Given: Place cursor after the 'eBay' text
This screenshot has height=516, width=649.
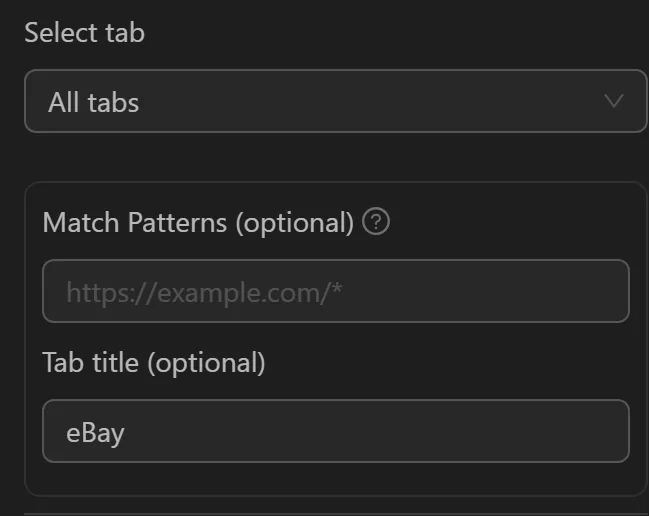Looking at the screenshot, I should [127, 433].
